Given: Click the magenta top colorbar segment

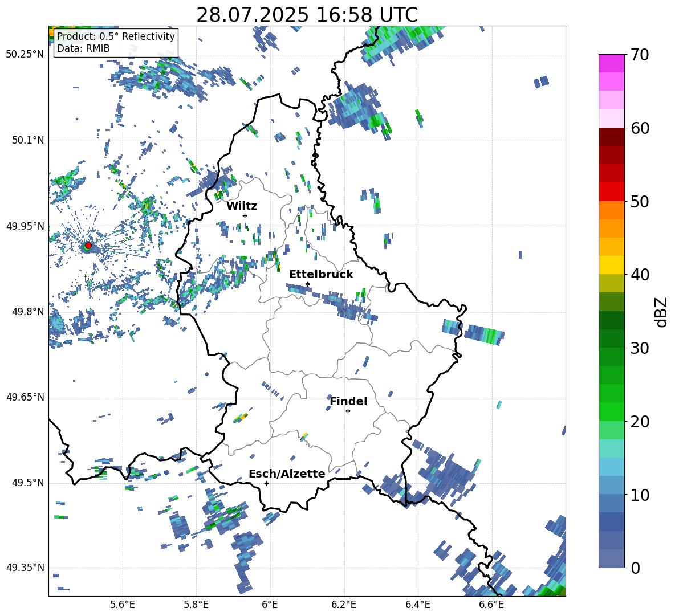Looking at the screenshot, I should coord(611,63).
